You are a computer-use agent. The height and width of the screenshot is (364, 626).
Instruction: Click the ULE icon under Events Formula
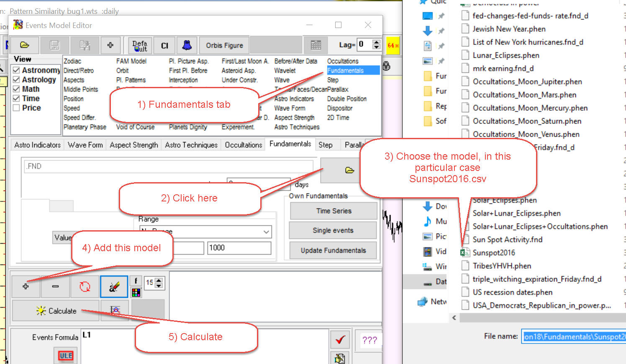(66, 356)
